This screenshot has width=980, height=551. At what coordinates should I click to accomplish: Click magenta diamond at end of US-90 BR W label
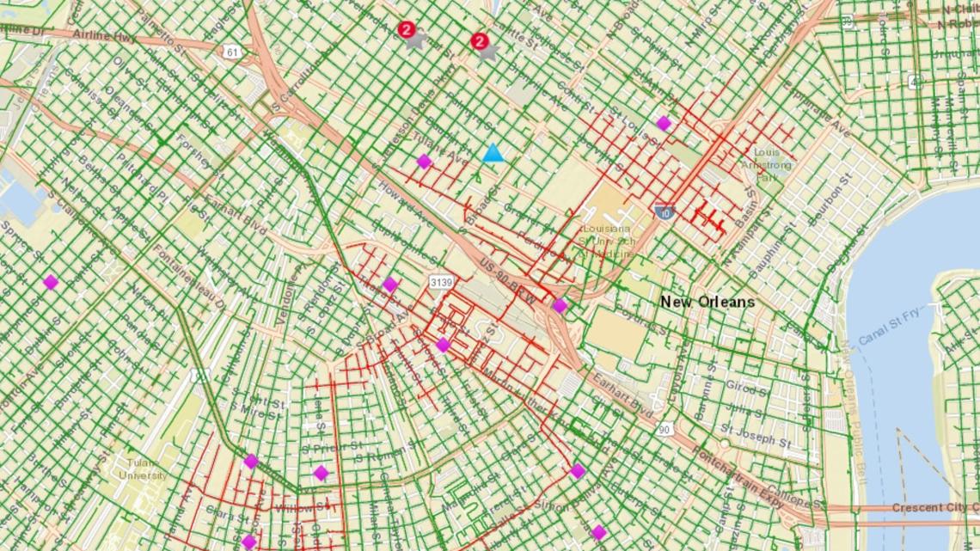pyautogui.click(x=560, y=305)
